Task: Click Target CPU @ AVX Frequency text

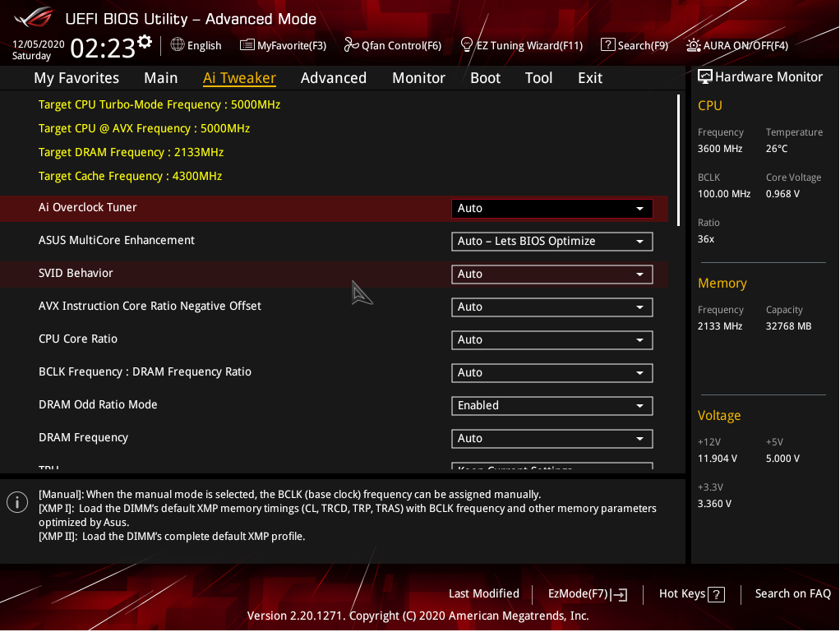Action: 144,128
